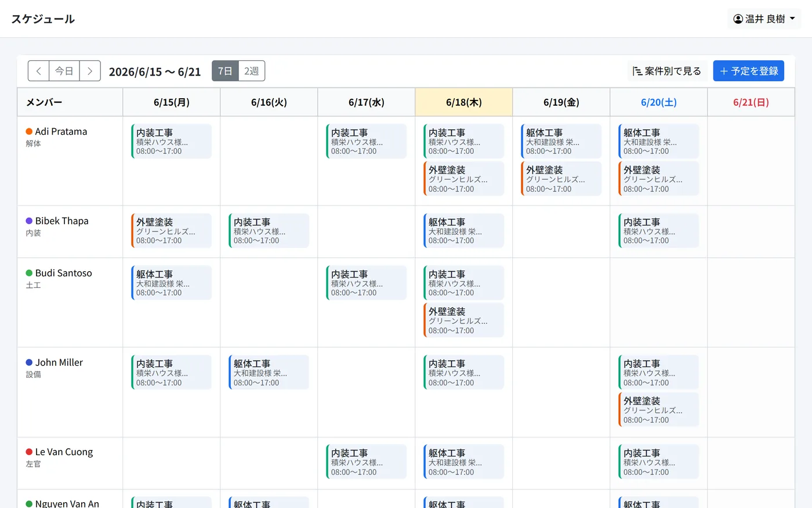The image size is (812, 508).
Task: Click purple dot beside Bibek Thapa
Action: tap(29, 221)
